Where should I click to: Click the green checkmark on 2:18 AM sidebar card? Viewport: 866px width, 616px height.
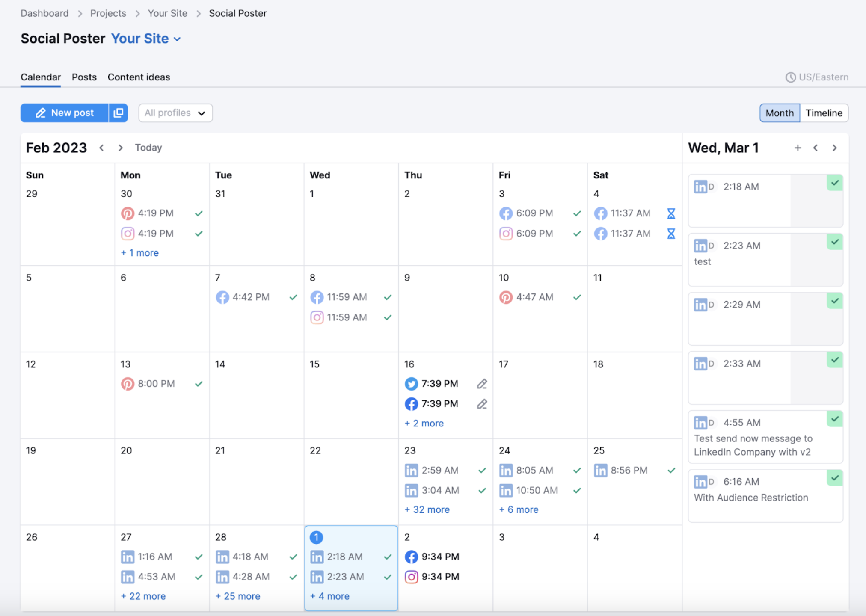(x=835, y=183)
